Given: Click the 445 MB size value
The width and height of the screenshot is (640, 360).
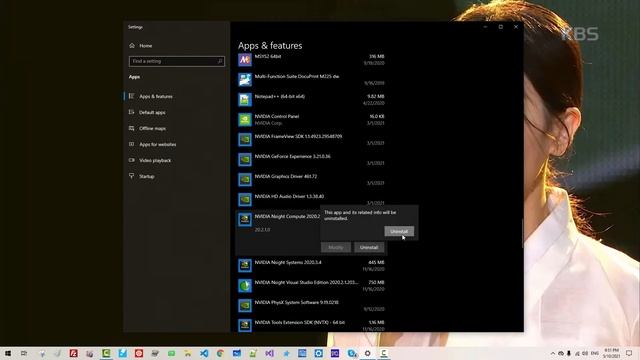Looking at the screenshot, I should click(376, 262).
